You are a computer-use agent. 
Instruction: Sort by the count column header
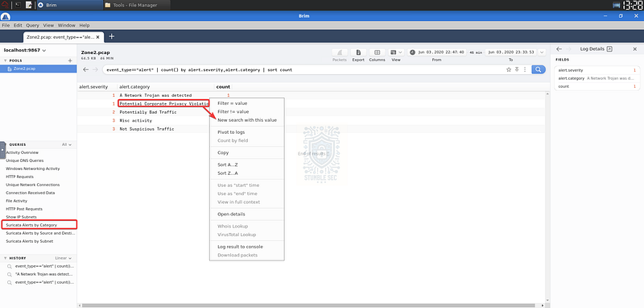point(223,87)
